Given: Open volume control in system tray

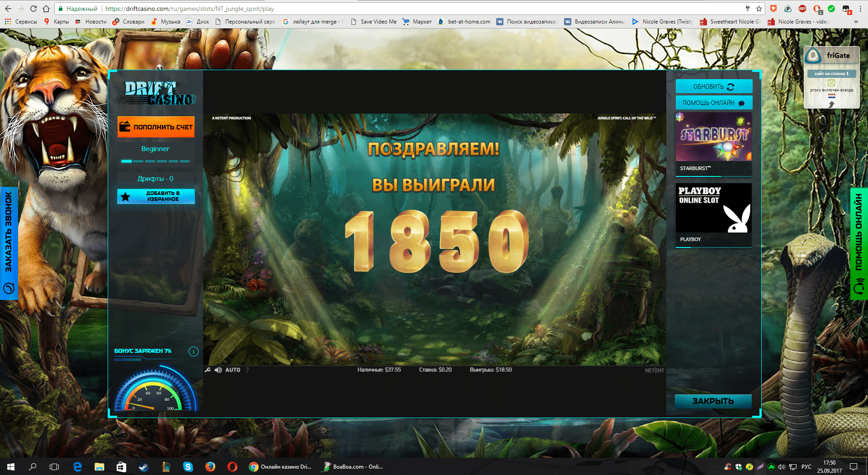Looking at the screenshot, I should tap(782, 466).
